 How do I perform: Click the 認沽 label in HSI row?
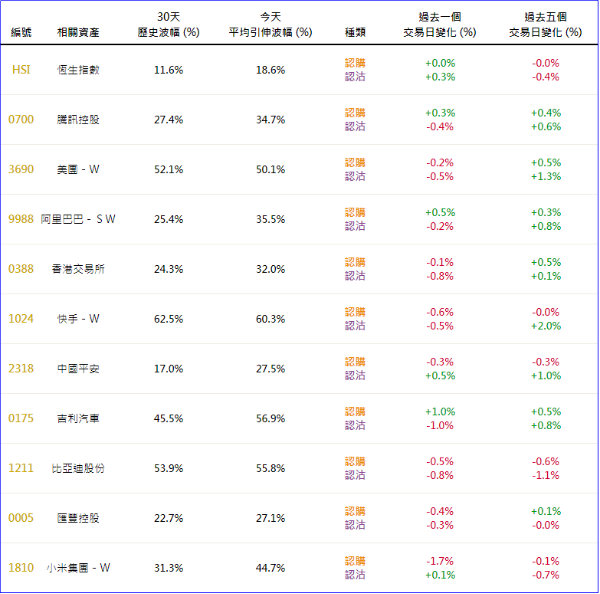(x=355, y=77)
